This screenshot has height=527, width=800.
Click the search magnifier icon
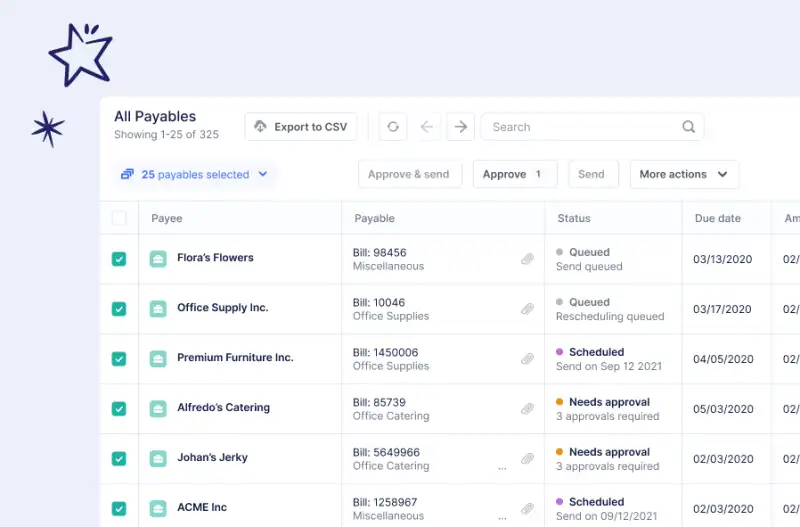point(688,127)
